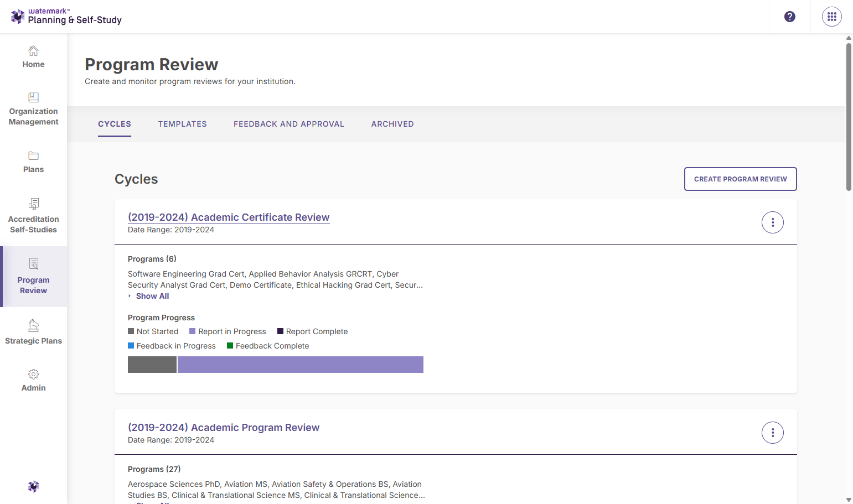Open the Archived tab

[x=392, y=124]
